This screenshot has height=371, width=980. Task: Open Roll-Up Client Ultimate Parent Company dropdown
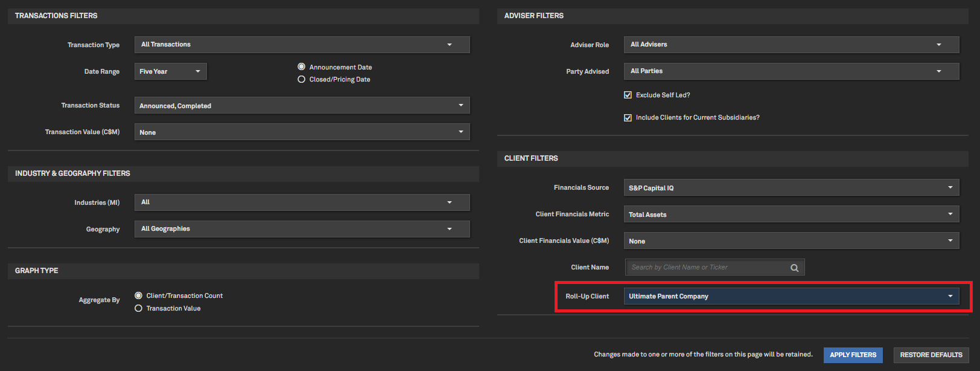coord(791,296)
